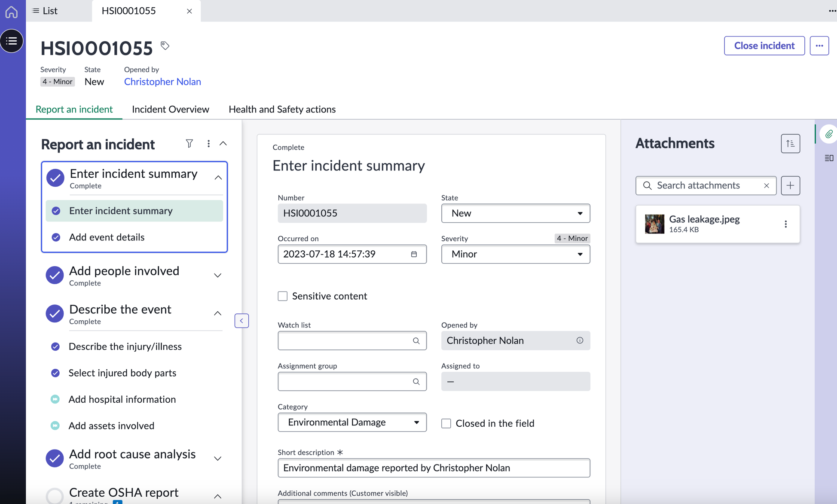
Task: Add a new attachment
Action: click(x=790, y=185)
